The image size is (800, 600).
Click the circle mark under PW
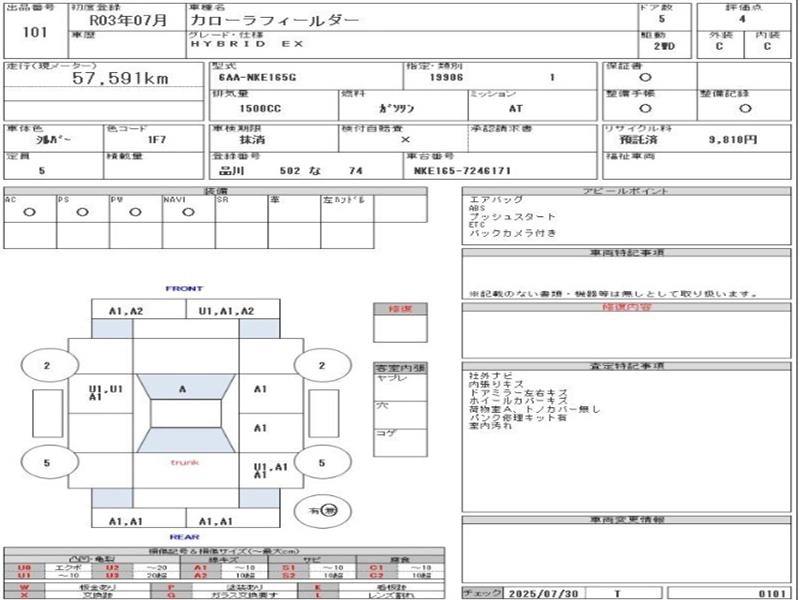tap(135, 212)
